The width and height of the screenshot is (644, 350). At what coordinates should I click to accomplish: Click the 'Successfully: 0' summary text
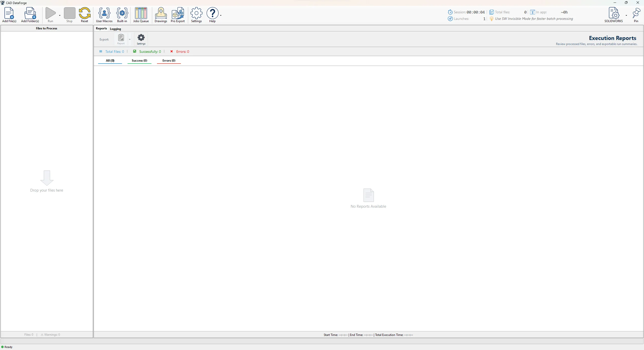150,52
